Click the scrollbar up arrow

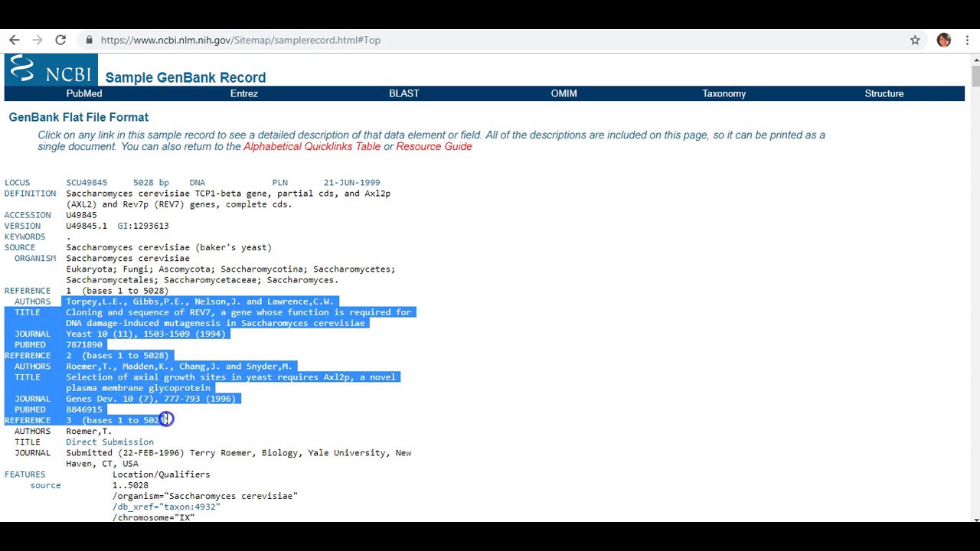975,59
